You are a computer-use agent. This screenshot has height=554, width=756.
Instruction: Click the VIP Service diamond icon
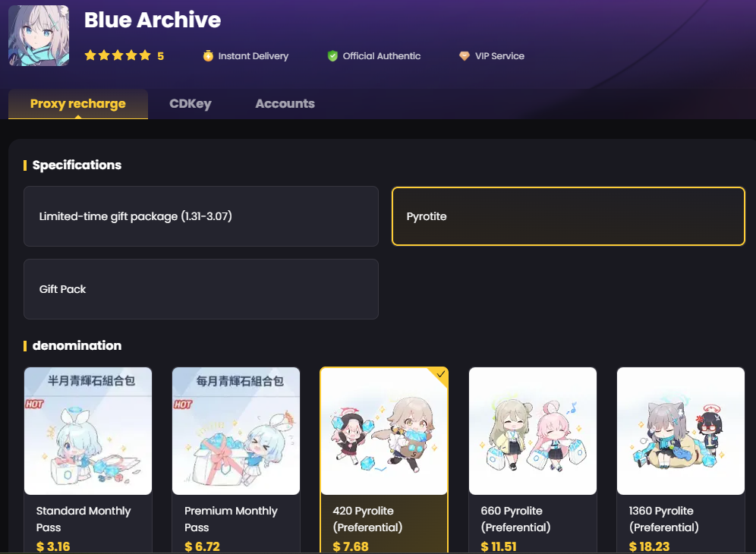pos(465,56)
